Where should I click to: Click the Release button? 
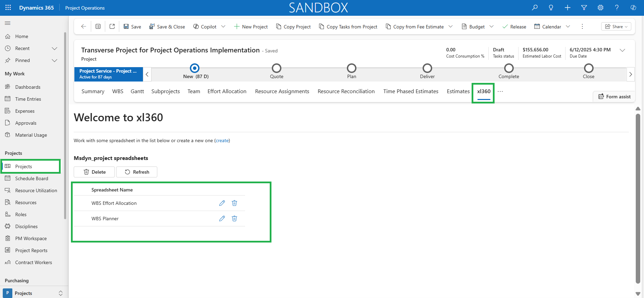(x=514, y=26)
